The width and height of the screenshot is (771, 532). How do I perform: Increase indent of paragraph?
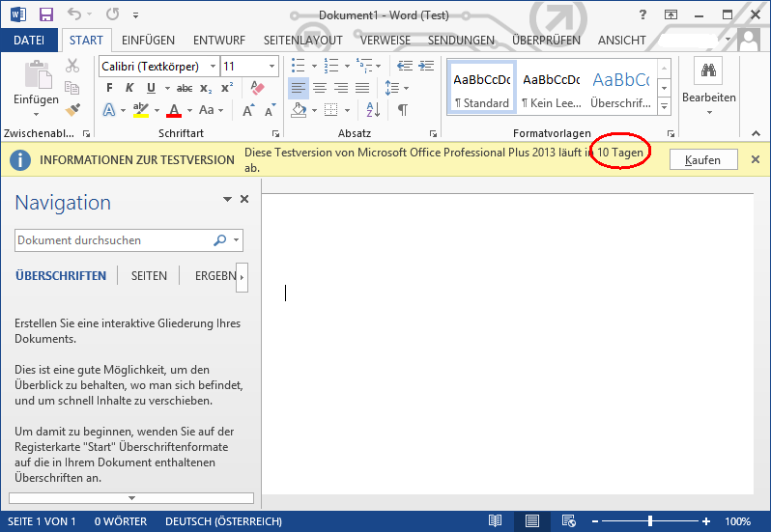[x=426, y=66]
